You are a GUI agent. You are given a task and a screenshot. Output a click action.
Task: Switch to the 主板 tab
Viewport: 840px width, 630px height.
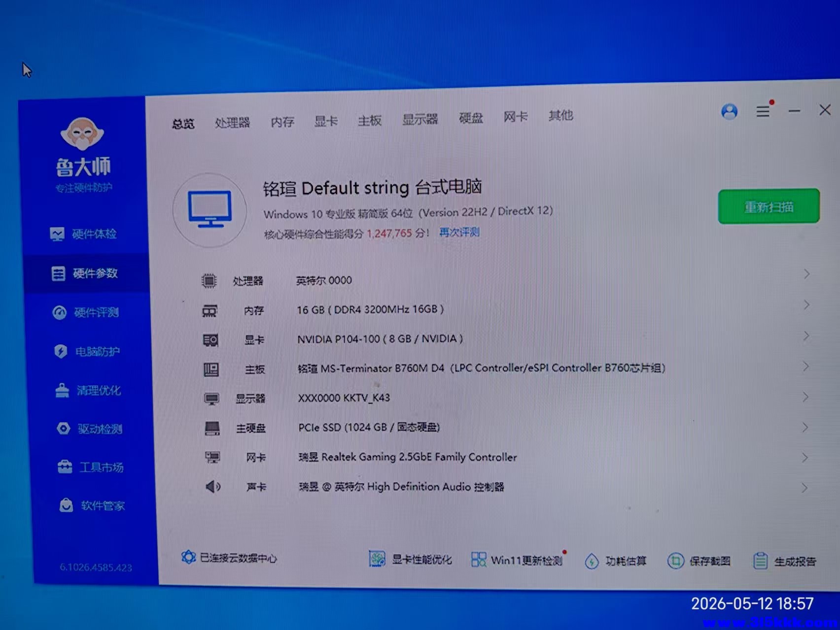pyautogui.click(x=370, y=120)
